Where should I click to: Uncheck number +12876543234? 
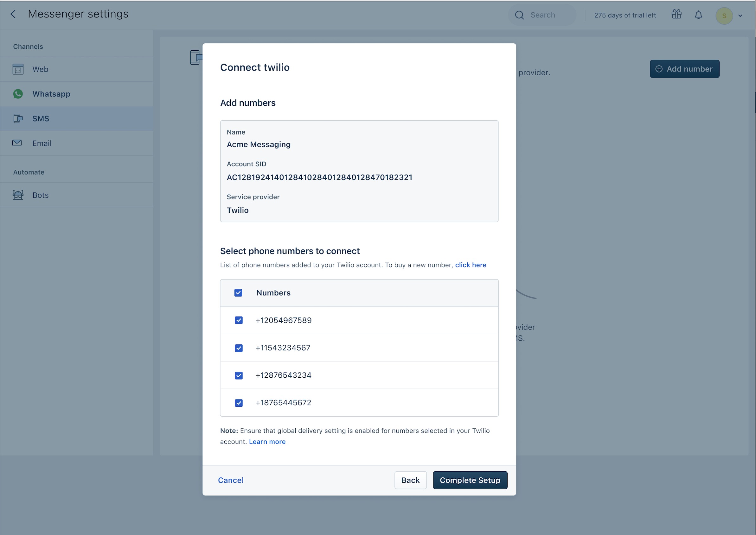pyautogui.click(x=239, y=375)
